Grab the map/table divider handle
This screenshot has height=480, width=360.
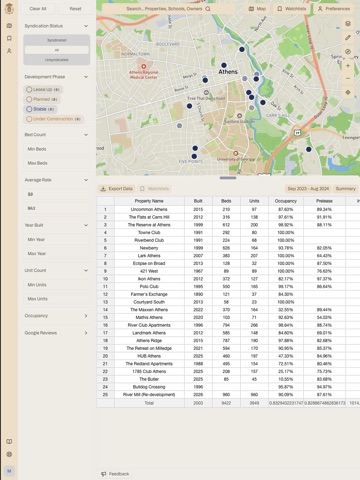click(x=228, y=178)
